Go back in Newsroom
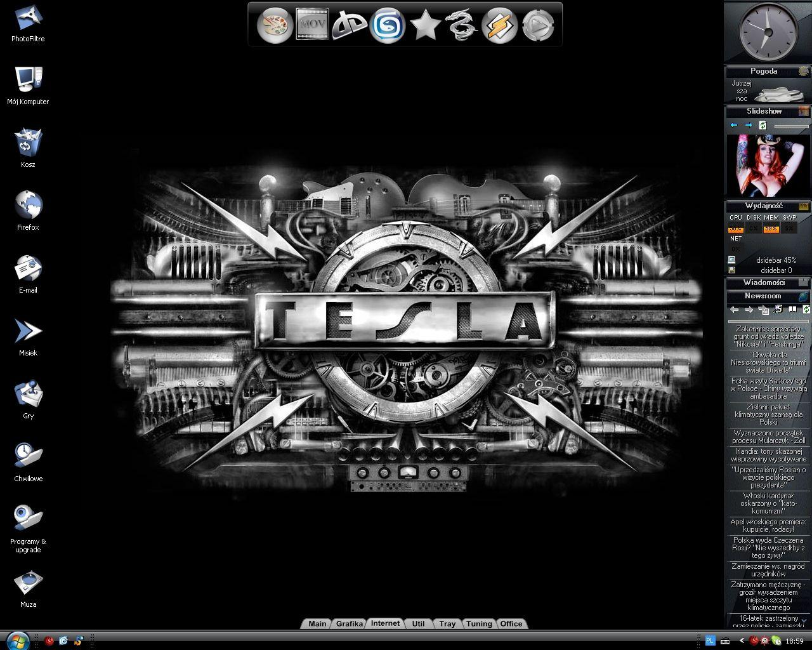 coord(734,310)
